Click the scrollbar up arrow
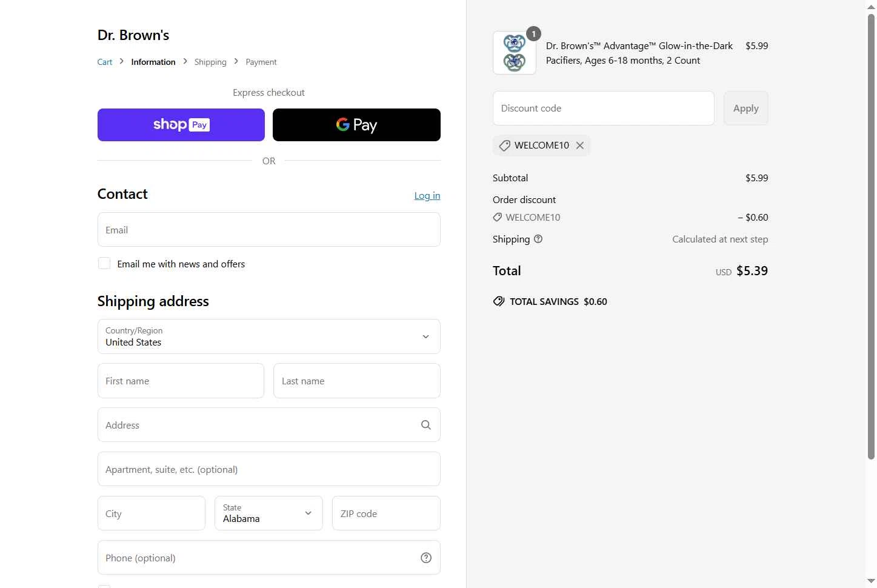The image size is (877, 588). 871,7
